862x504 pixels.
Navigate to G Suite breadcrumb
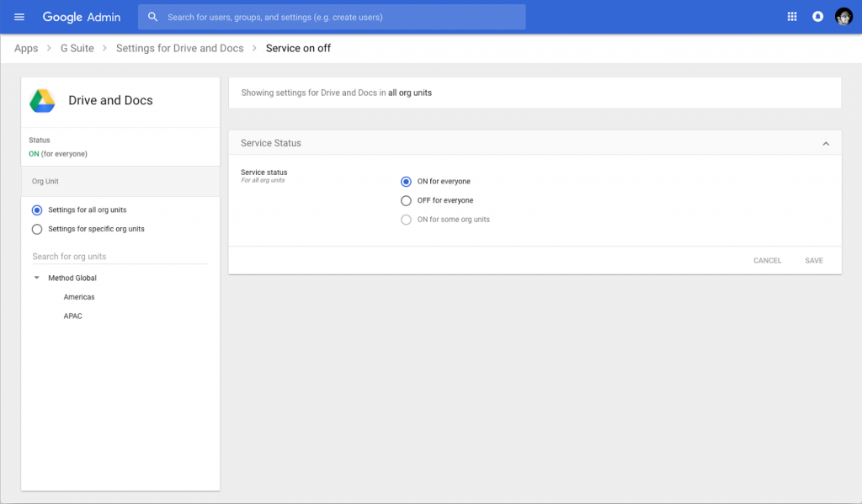click(x=77, y=48)
